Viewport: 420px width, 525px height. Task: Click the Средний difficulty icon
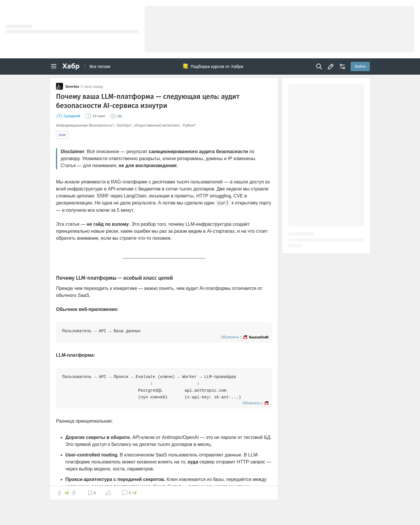coord(59,116)
